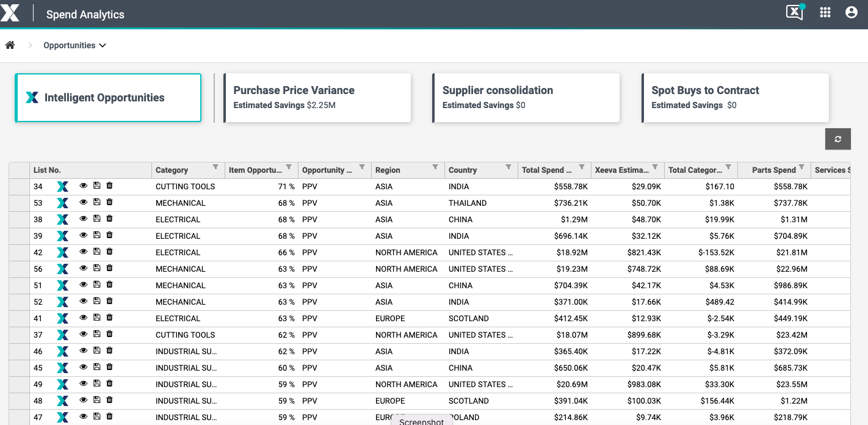Toggle view eye icon for row 34
Screen dimensions: 868x425
[x=84, y=186]
